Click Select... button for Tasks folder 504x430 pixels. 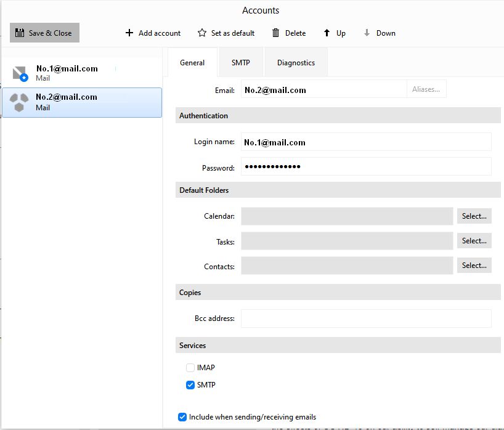tap(474, 241)
